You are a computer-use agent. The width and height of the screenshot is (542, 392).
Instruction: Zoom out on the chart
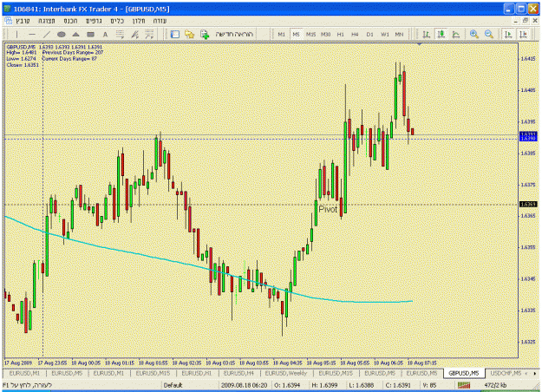coord(489,34)
